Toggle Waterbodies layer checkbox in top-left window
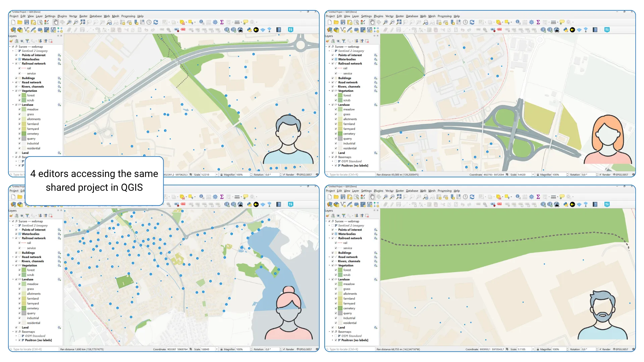This screenshot has width=644, height=362. point(16,59)
